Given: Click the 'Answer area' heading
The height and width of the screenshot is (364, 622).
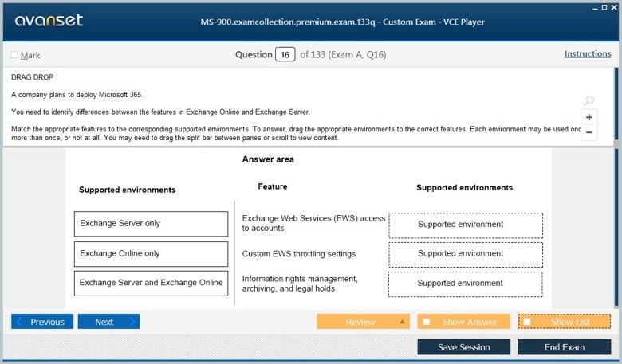Looking at the screenshot, I should [268, 159].
